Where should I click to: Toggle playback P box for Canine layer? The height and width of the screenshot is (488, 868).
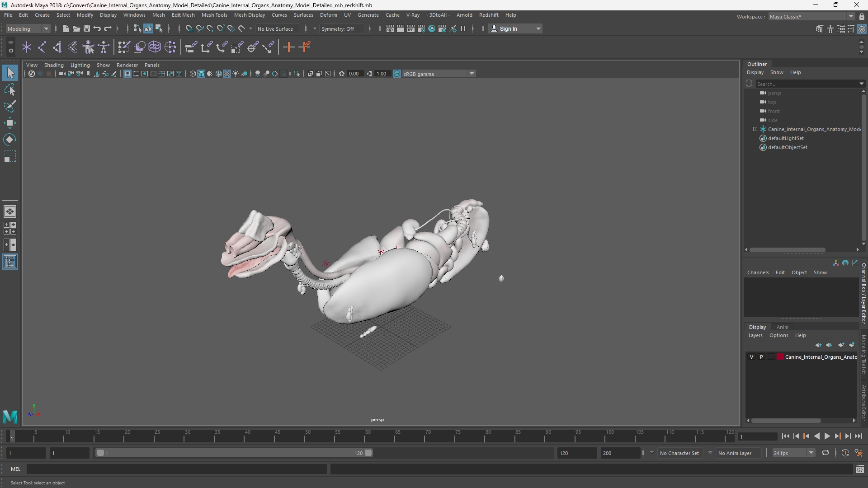pyautogui.click(x=761, y=357)
